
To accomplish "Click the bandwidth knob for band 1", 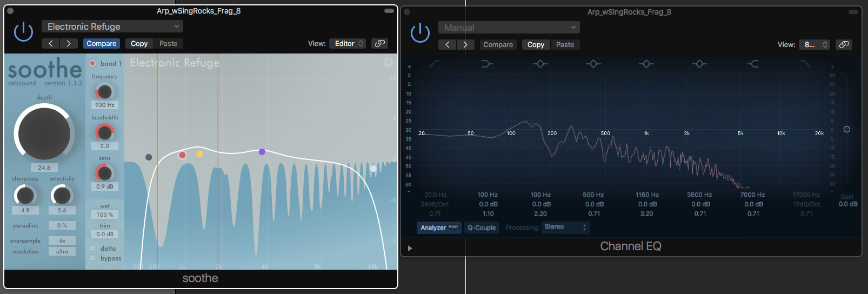I will [x=105, y=132].
